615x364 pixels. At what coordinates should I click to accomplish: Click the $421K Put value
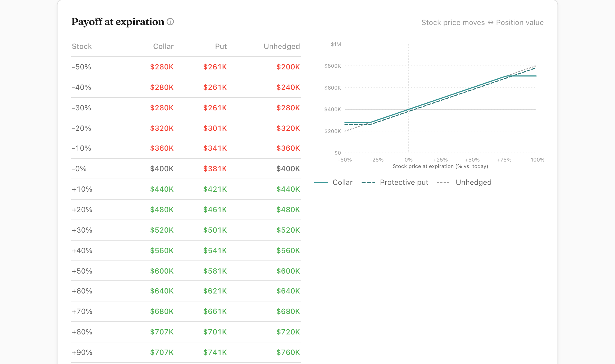pyautogui.click(x=215, y=189)
